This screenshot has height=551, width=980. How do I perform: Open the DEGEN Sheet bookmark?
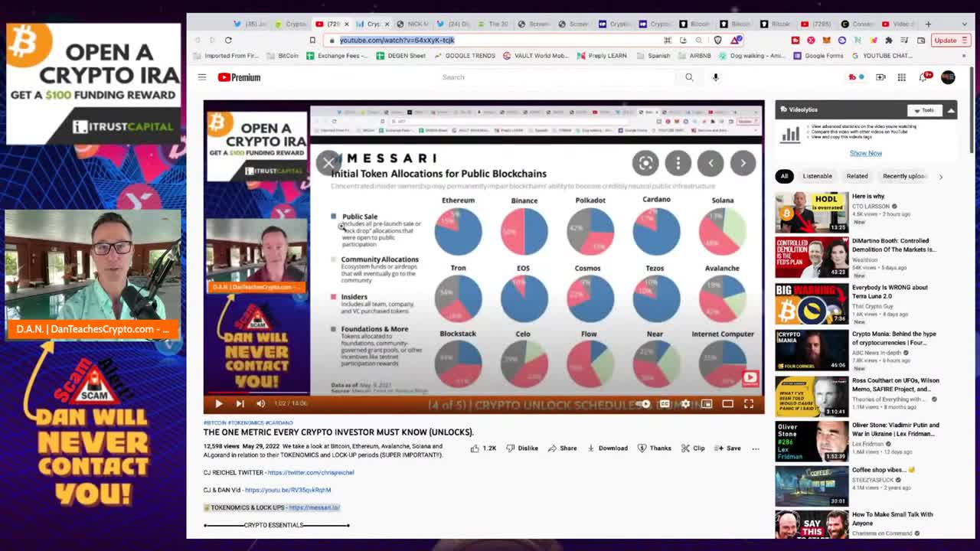pos(402,56)
